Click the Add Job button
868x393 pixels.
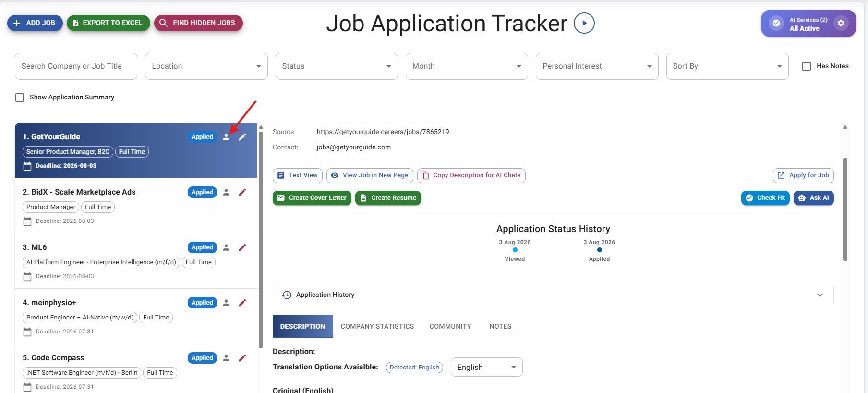click(35, 23)
